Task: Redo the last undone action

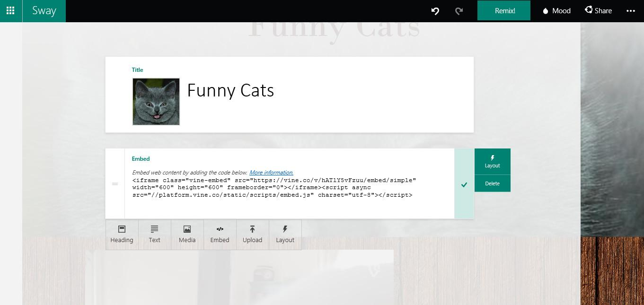Action: point(459,11)
